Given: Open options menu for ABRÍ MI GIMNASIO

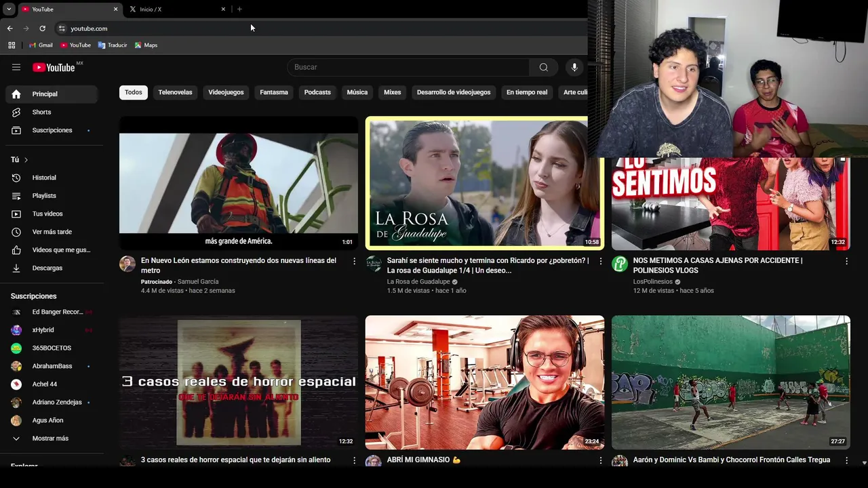Looking at the screenshot, I should [600, 460].
